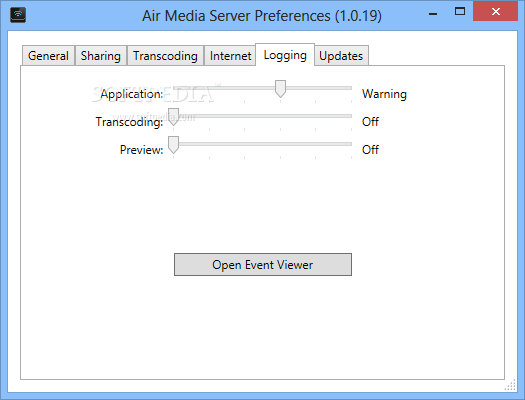
Task: Click the 'Application:' label
Action: [132, 94]
